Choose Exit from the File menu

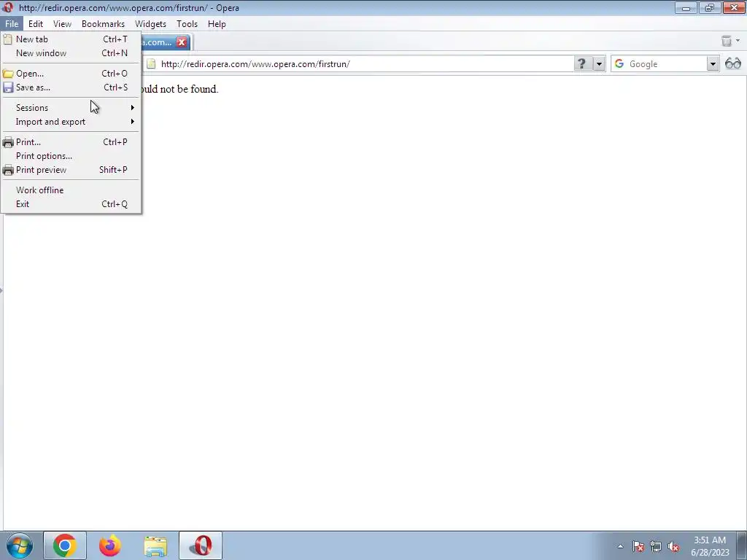(x=71, y=204)
